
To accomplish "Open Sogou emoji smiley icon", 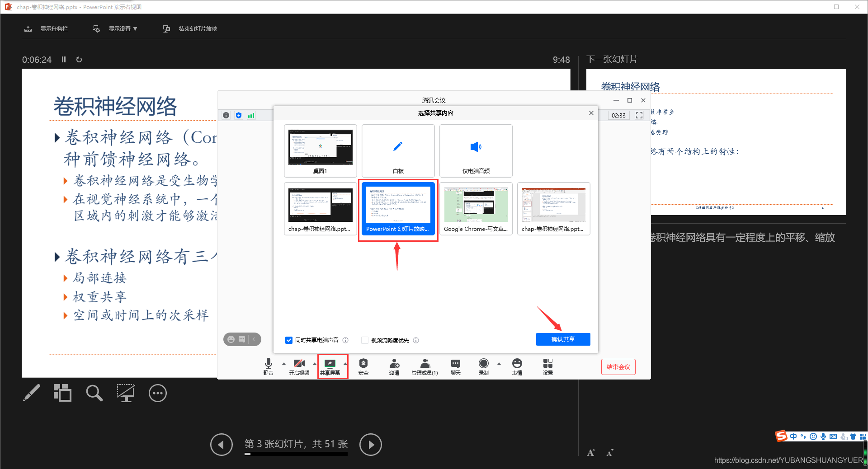I will (x=813, y=436).
